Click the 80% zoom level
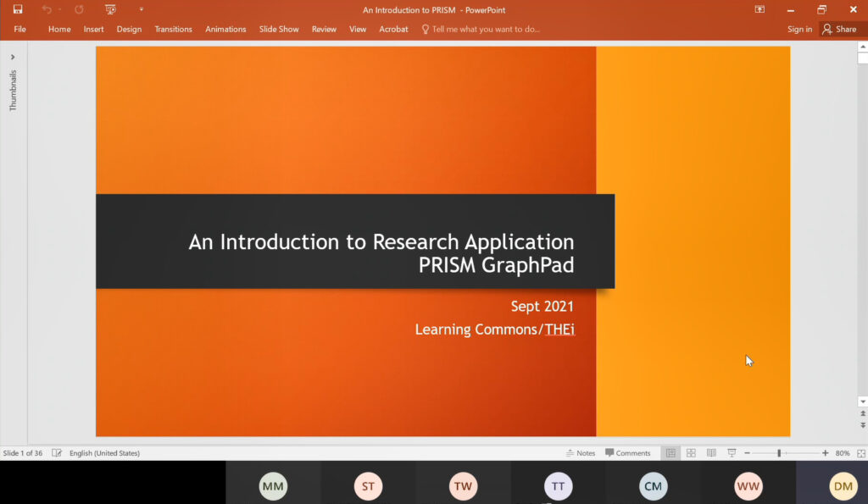Screen dimensions: 868x504 (843, 453)
